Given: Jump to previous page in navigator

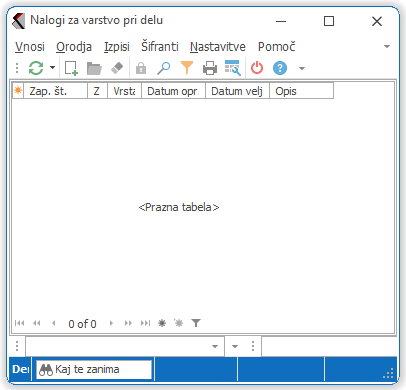Looking at the screenshot, I should tap(37, 323).
